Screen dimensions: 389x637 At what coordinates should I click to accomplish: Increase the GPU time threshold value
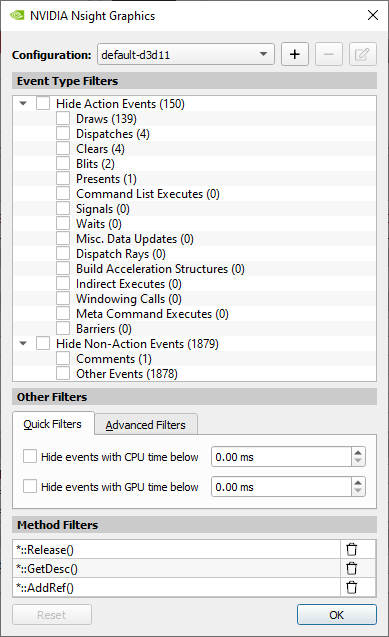coord(358,482)
